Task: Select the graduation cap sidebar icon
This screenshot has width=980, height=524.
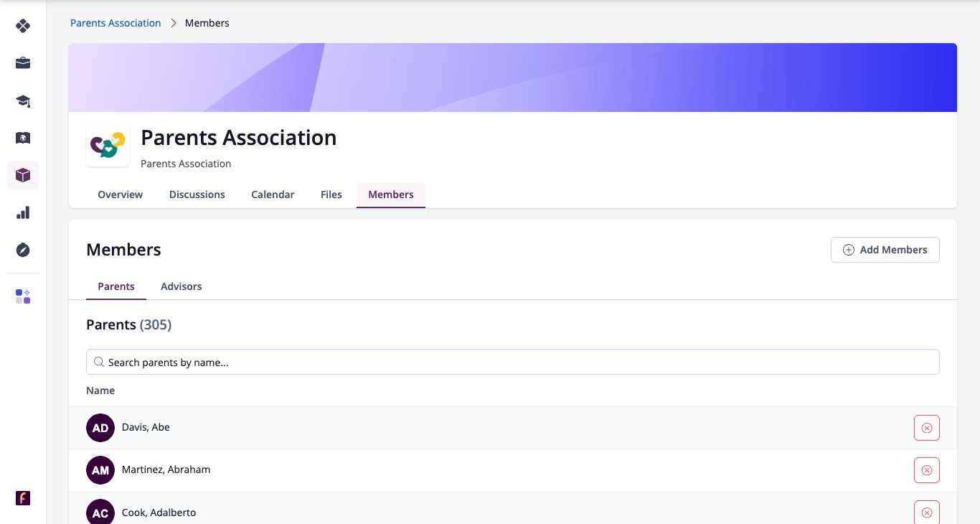Action: [x=23, y=100]
